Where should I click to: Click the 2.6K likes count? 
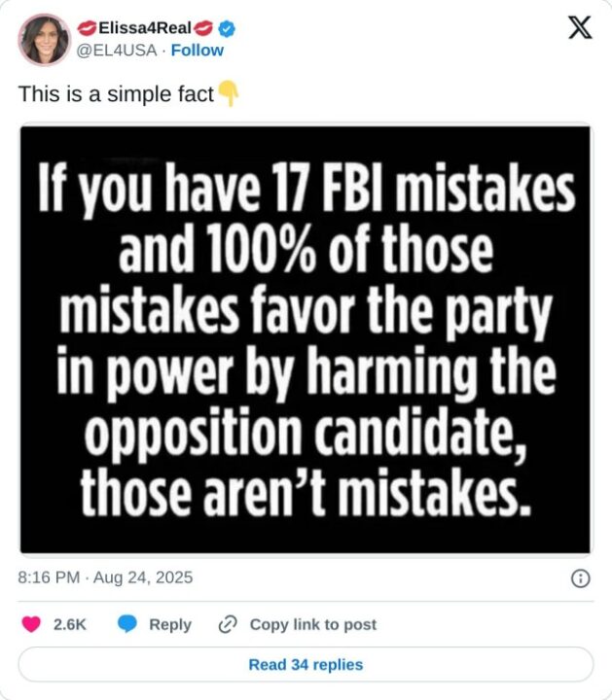point(70,625)
